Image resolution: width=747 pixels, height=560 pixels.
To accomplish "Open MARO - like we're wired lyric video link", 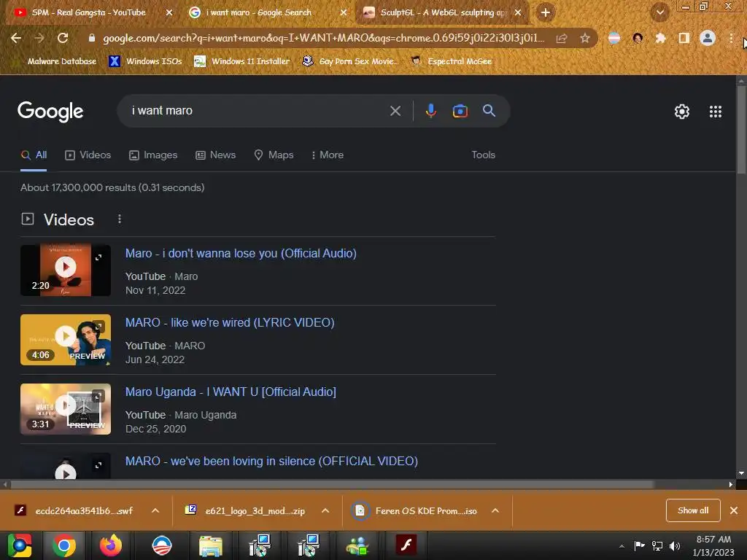I will click(230, 322).
